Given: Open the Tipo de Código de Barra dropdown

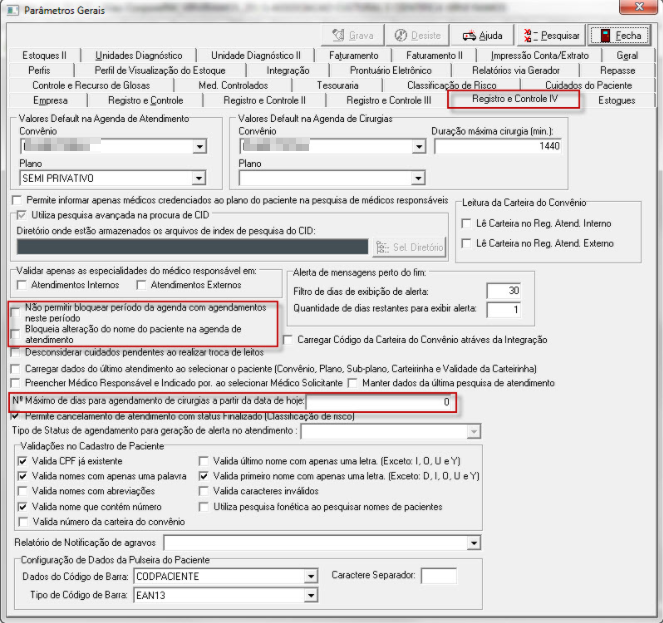Looking at the screenshot, I should (310, 596).
